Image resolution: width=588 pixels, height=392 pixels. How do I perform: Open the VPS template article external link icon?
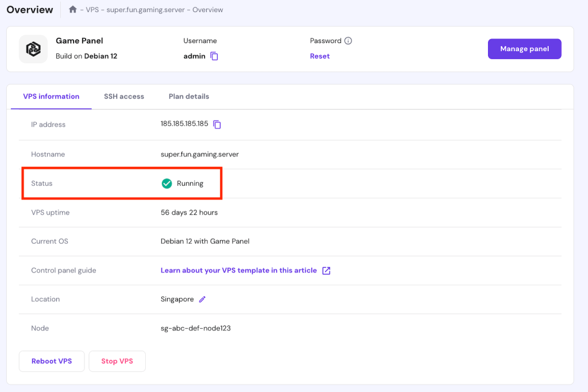[326, 270]
